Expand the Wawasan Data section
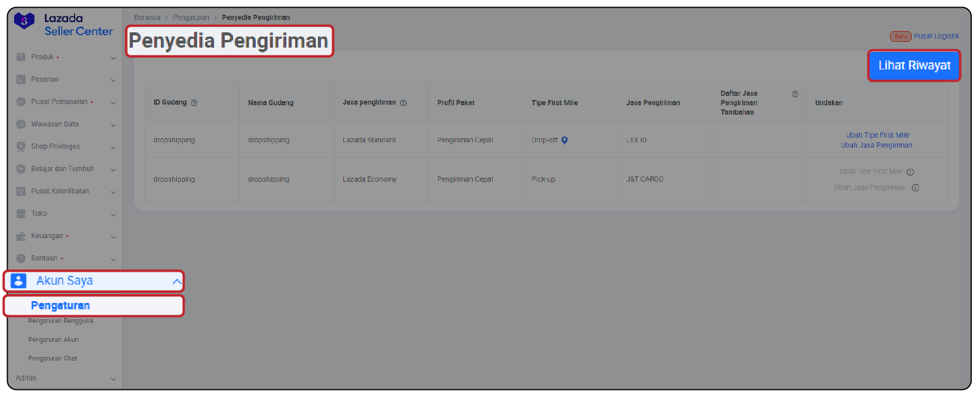The height and width of the screenshot is (397, 980). point(113,125)
